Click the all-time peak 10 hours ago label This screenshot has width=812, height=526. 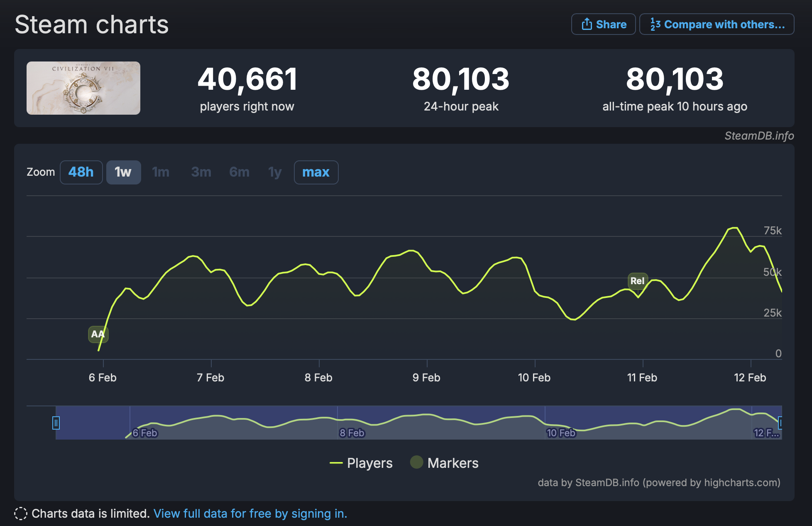(675, 106)
